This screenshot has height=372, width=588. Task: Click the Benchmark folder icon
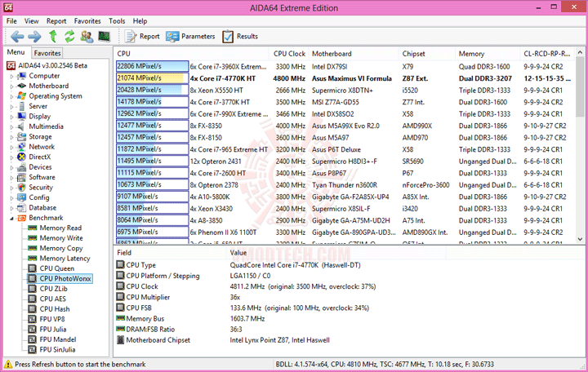click(22, 218)
